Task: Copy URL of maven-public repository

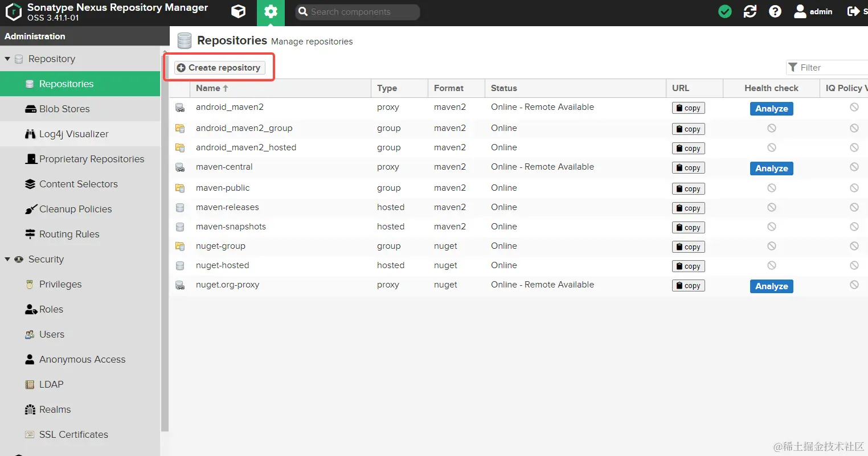Action: (689, 189)
